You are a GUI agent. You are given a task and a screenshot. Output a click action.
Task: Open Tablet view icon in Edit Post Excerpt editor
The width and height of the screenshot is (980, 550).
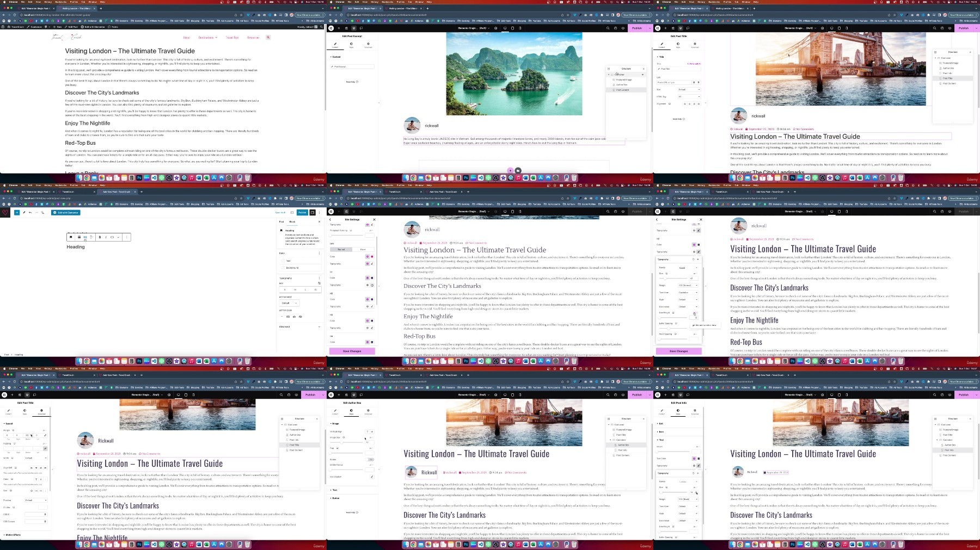pos(513,28)
